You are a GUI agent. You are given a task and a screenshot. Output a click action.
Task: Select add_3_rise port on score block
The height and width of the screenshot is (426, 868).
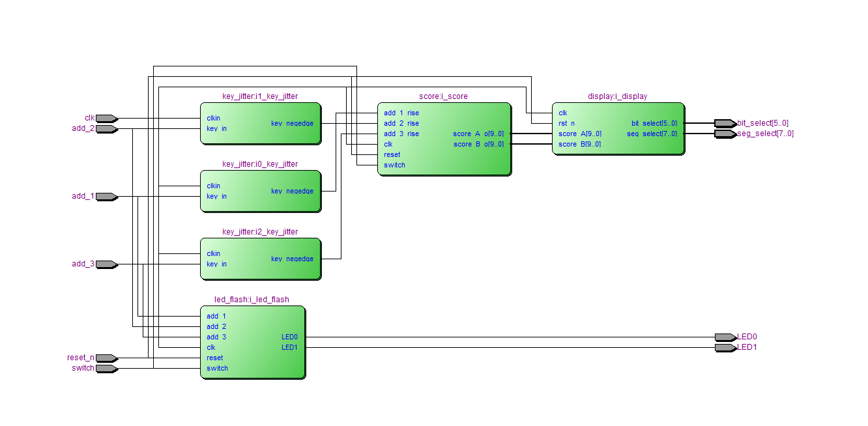click(401, 134)
